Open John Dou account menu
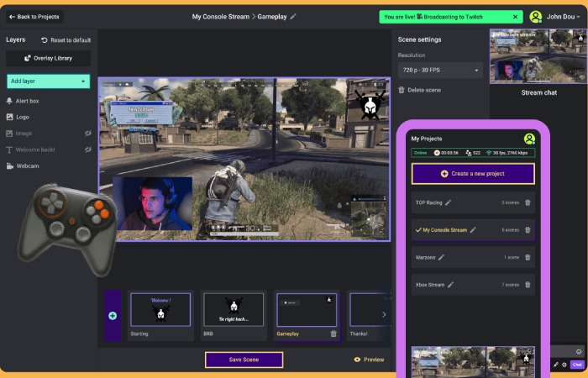Image resolution: width=588 pixels, height=378 pixels. click(563, 17)
